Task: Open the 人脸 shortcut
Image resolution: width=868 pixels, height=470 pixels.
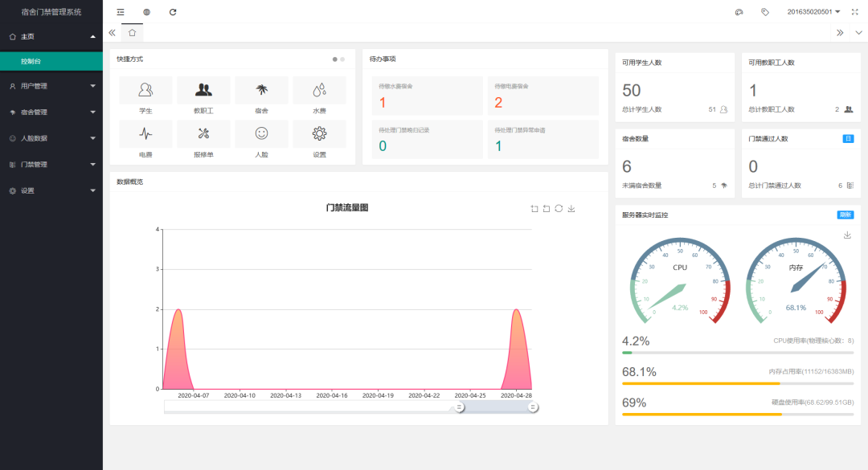Action: [x=262, y=140]
